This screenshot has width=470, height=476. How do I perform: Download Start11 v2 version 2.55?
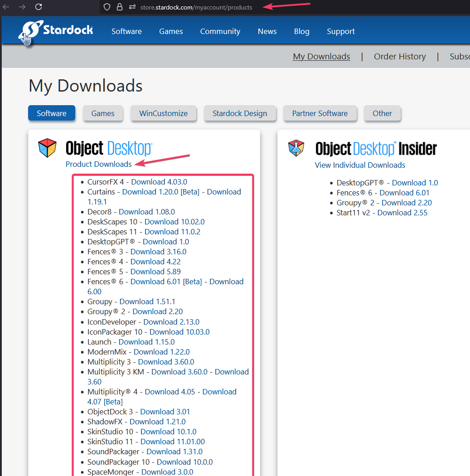click(402, 213)
